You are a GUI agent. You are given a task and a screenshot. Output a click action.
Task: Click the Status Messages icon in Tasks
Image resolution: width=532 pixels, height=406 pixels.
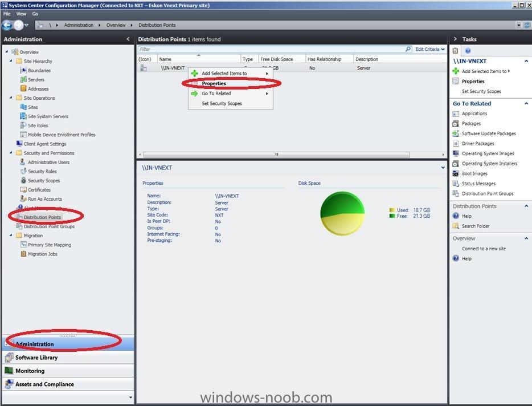[456, 184]
